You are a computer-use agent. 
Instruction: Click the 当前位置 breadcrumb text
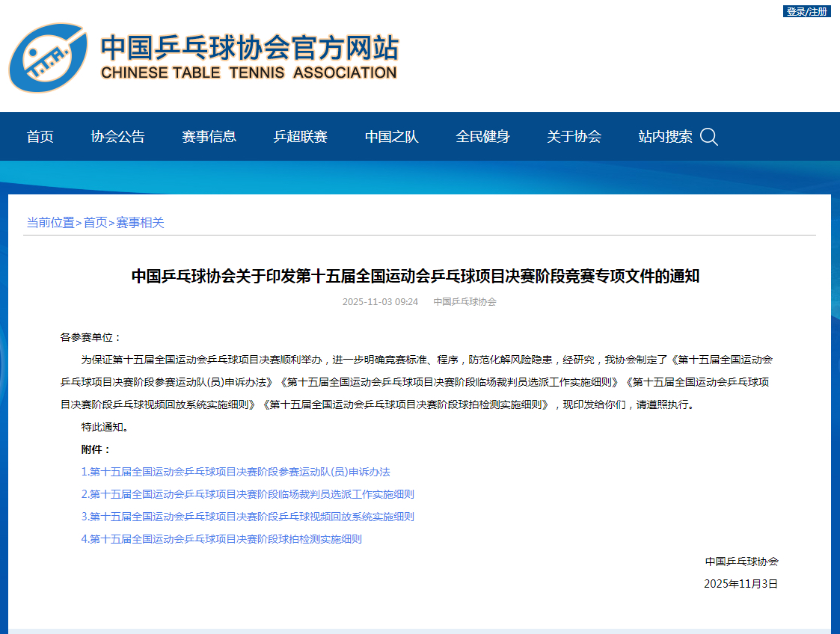(50, 222)
